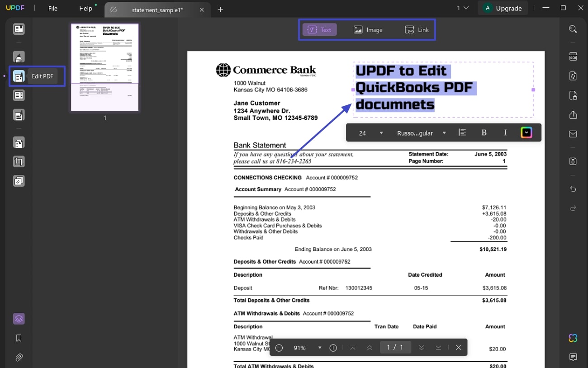Click the Share icon in the right sidebar
The height and width of the screenshot is (368, 588).
click(573, 114)
